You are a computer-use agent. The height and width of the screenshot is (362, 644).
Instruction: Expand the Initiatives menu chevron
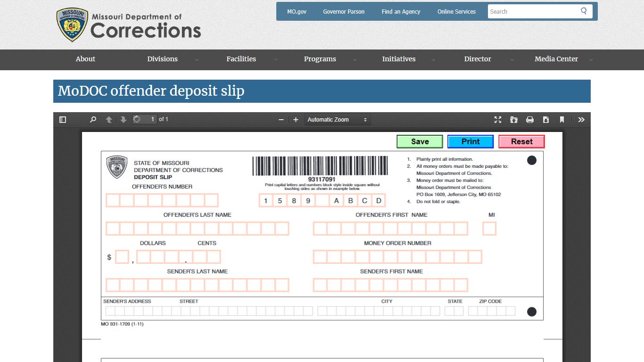click(x=433, y=60)
